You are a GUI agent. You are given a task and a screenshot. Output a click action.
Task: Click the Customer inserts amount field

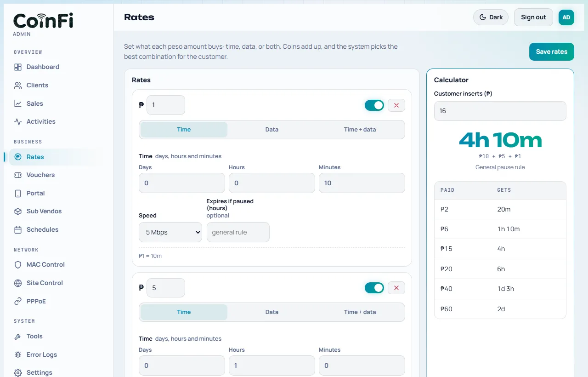pyautogui.click(x=500, y=111)
